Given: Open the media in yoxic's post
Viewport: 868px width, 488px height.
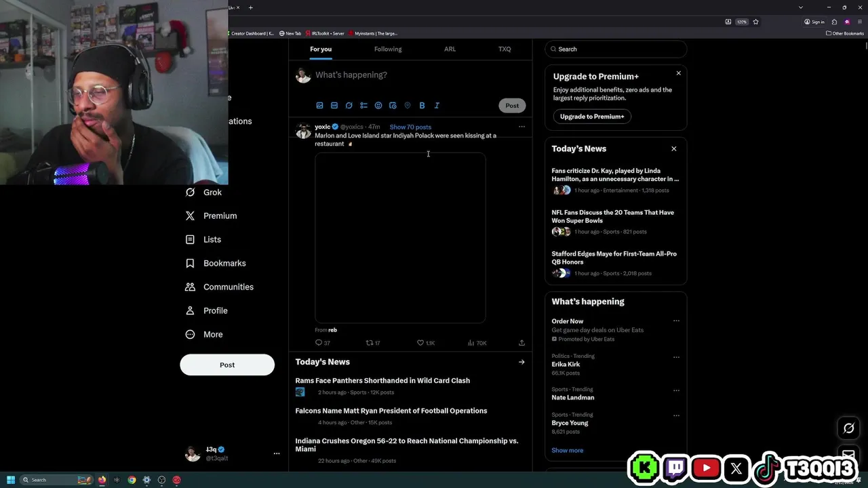Looking at the screenshot, I should pyautogui.click(x=400, y=238).
